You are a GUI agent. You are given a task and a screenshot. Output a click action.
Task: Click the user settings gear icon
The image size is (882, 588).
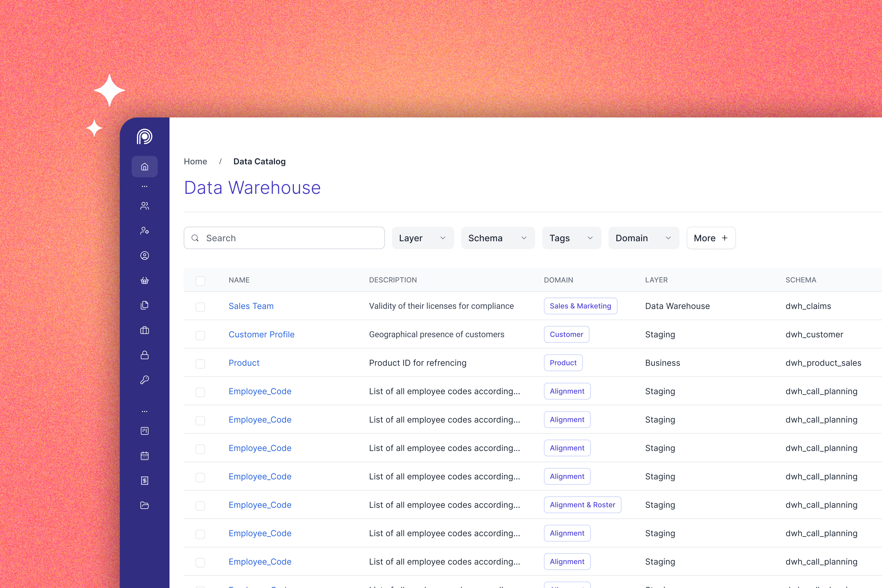[144, 231]
